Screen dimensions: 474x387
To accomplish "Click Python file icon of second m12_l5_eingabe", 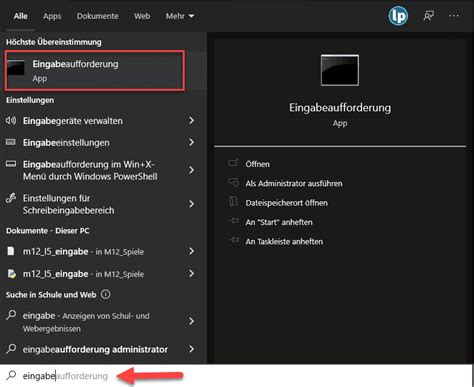I will [12, 274].
